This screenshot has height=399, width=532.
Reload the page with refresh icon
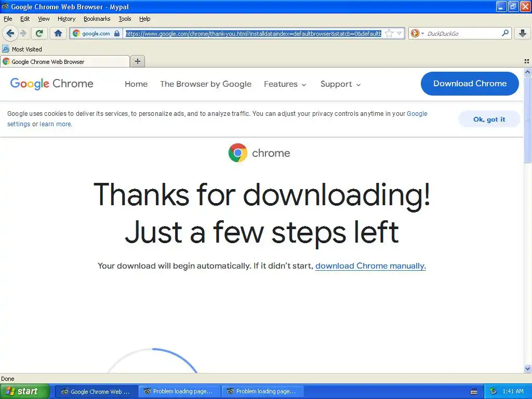tap(39, 33)
